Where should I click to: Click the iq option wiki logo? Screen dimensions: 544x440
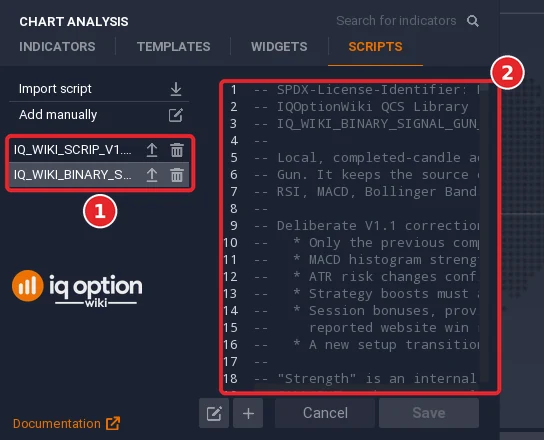tap(77, 289)
